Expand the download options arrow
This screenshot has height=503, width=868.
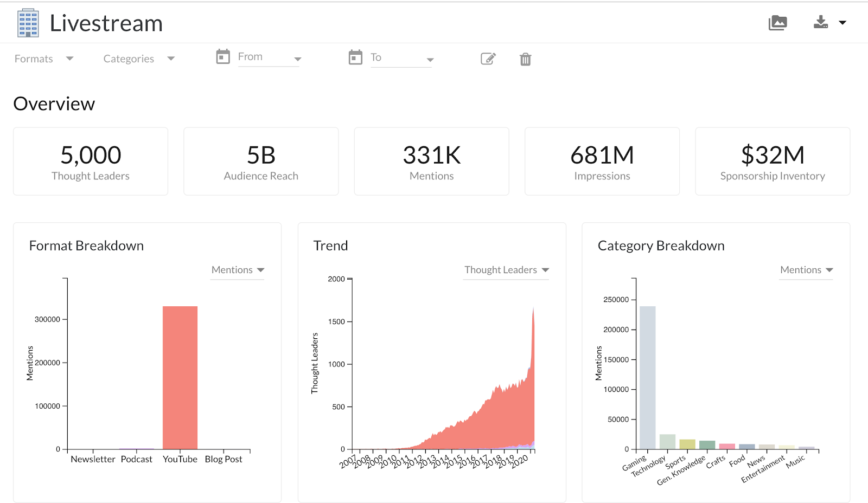[843, 23]
